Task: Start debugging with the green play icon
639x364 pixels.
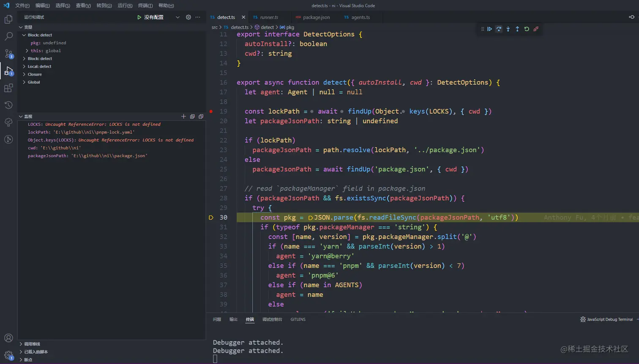Action: coord(139,17)
